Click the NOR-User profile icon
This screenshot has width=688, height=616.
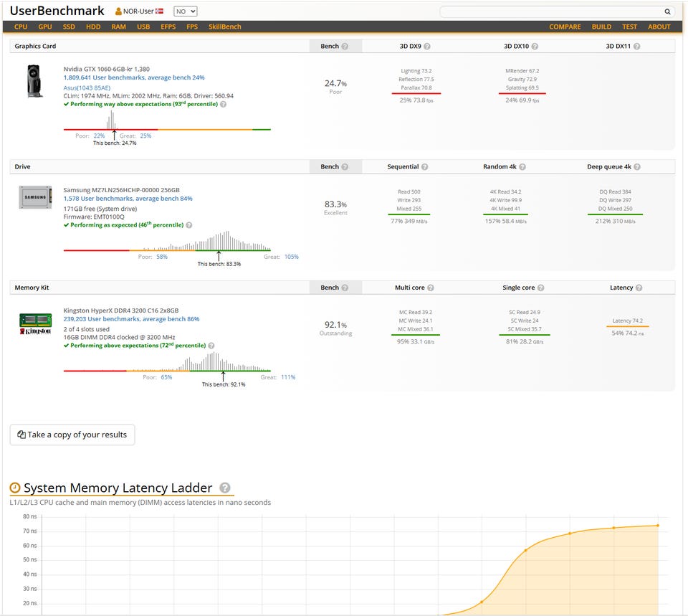(x=118, y=11)
